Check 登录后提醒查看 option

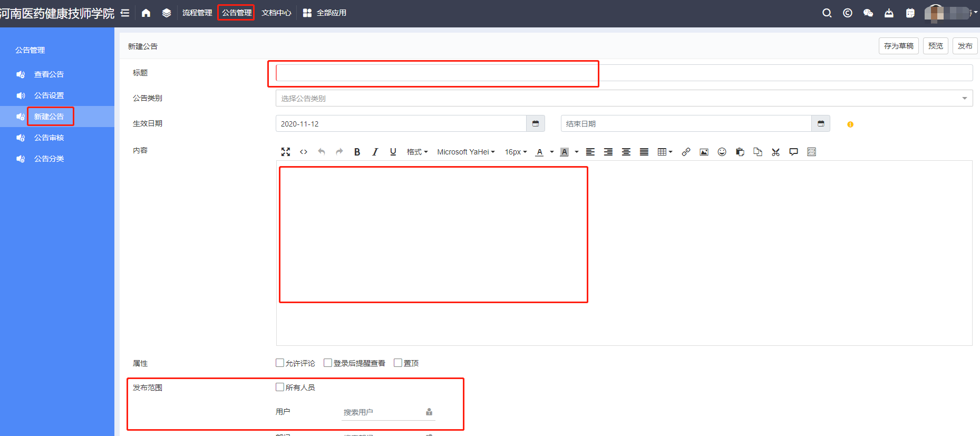(x=328, y=363)
